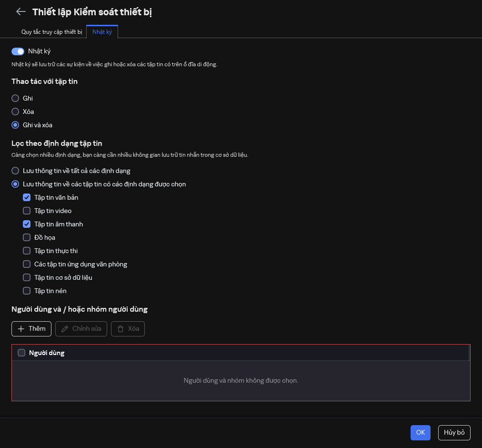
Task: Select the Ghi radio option
Action: (15, 98)
